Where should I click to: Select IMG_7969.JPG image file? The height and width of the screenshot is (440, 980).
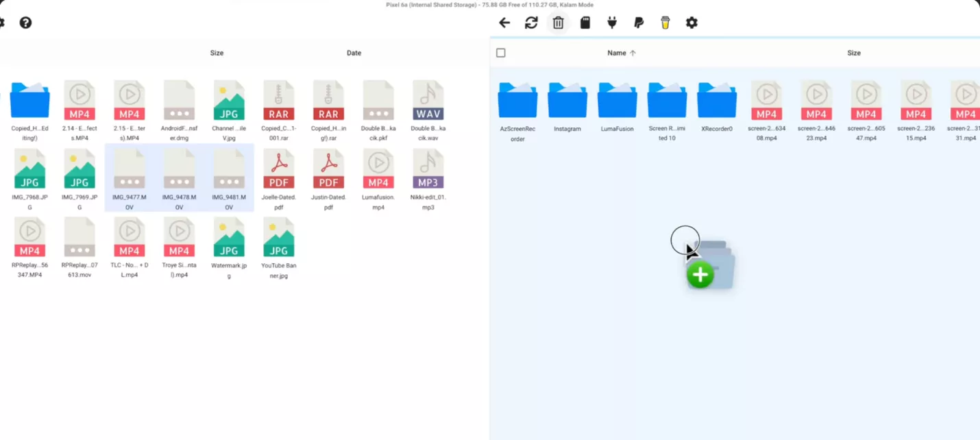coord(79,180)
